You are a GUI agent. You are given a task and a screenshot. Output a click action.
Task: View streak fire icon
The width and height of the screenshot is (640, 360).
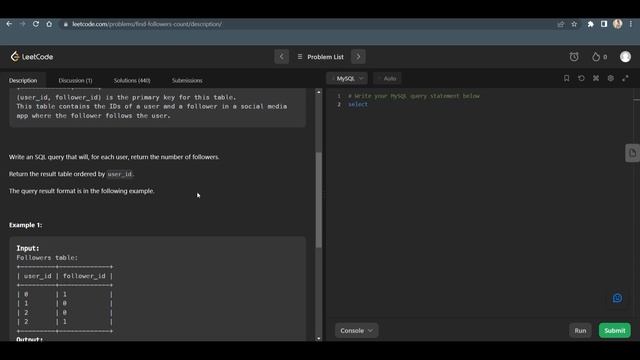click(x=596, y=57)
